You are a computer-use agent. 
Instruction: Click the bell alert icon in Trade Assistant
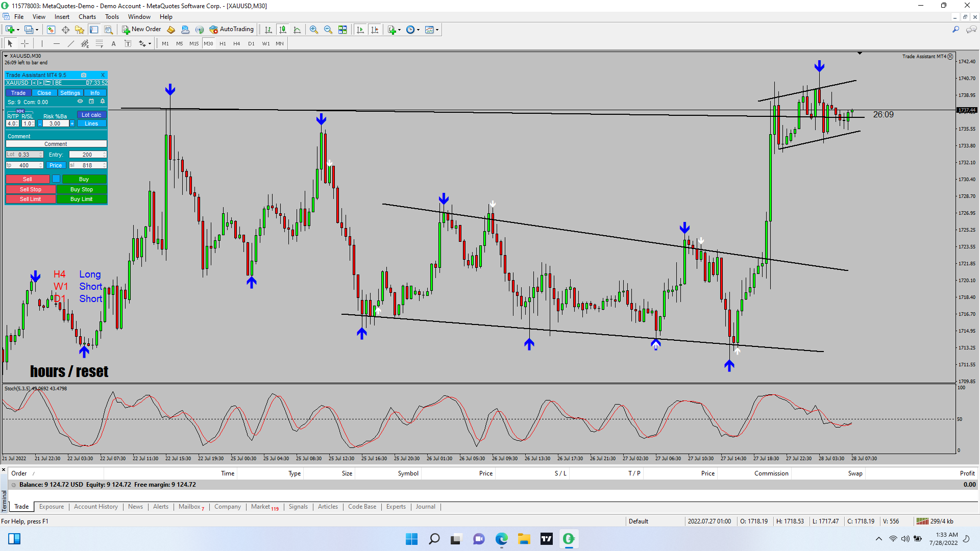[x=103, y=102]
